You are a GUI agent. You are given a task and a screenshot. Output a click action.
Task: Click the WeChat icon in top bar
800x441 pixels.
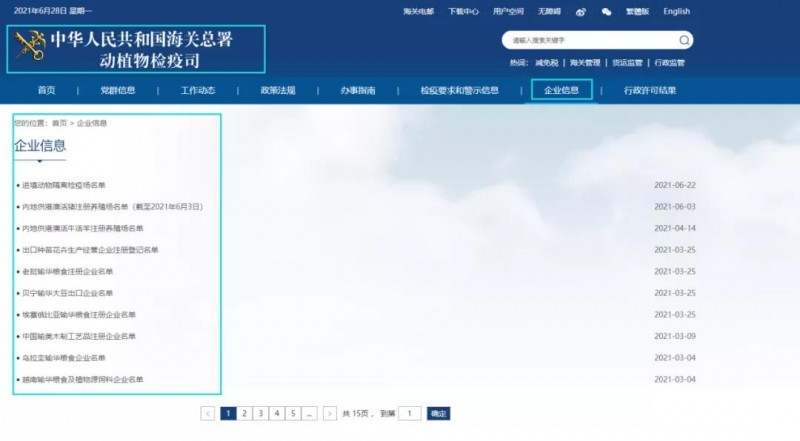[606, 11]
